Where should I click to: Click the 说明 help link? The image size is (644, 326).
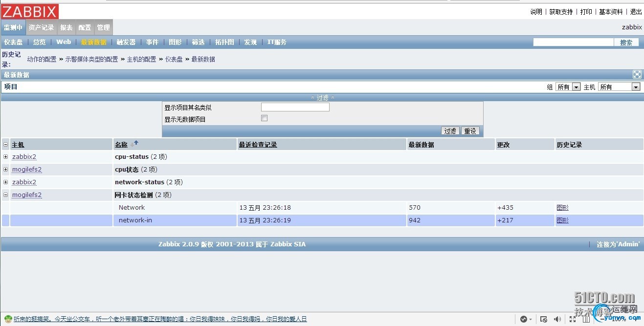(x=536, y=12)
